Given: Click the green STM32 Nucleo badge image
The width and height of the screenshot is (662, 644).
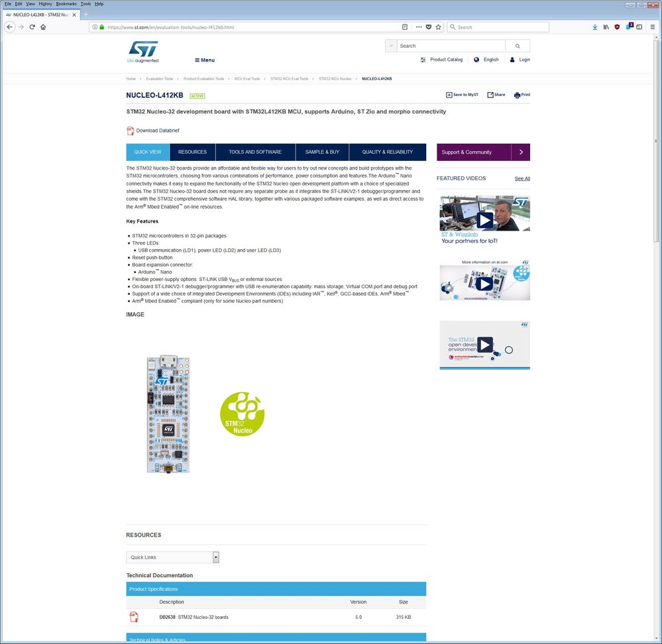Looking at the screenshot, I should click(x=243, y=413).
